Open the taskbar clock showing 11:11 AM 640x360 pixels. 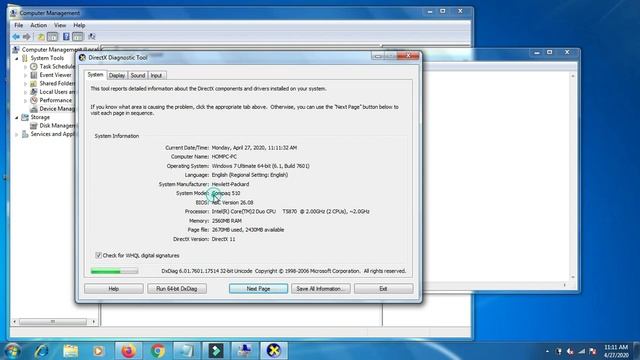click(616, 351)
